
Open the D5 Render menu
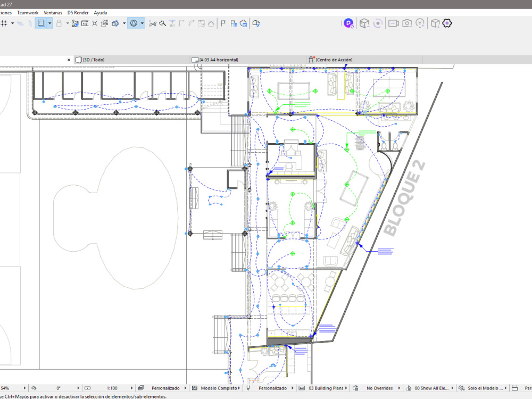tap(78, 13)
